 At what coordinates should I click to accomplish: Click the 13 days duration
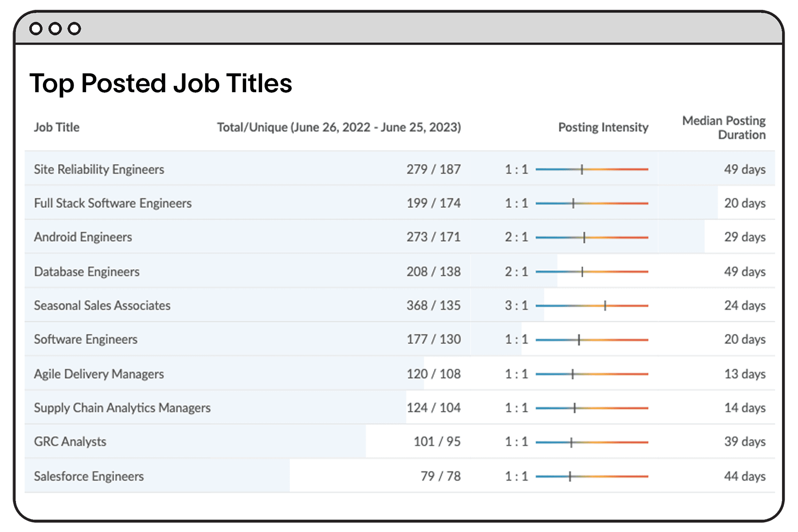[x=745, y=374]
